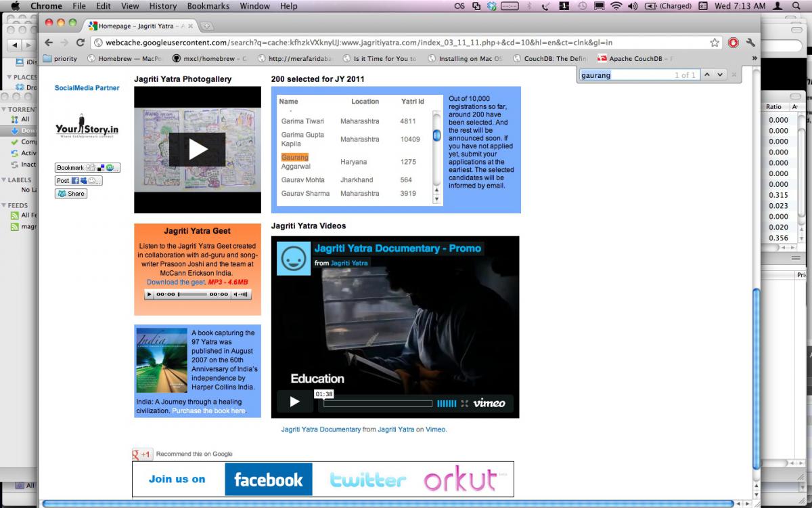The image size is (812, 508).
Task: Select the Gaurav Mohta row
Action: pos(355,180)
